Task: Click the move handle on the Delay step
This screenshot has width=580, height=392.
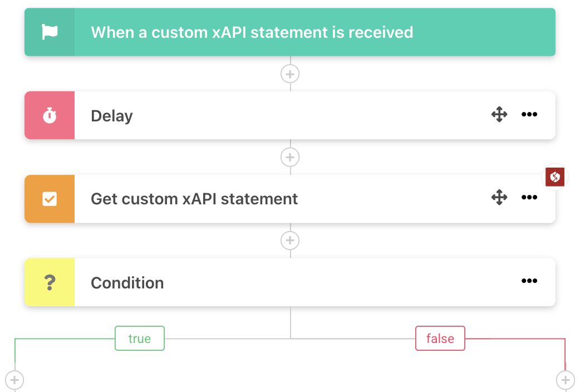Action: coord(499,115)
